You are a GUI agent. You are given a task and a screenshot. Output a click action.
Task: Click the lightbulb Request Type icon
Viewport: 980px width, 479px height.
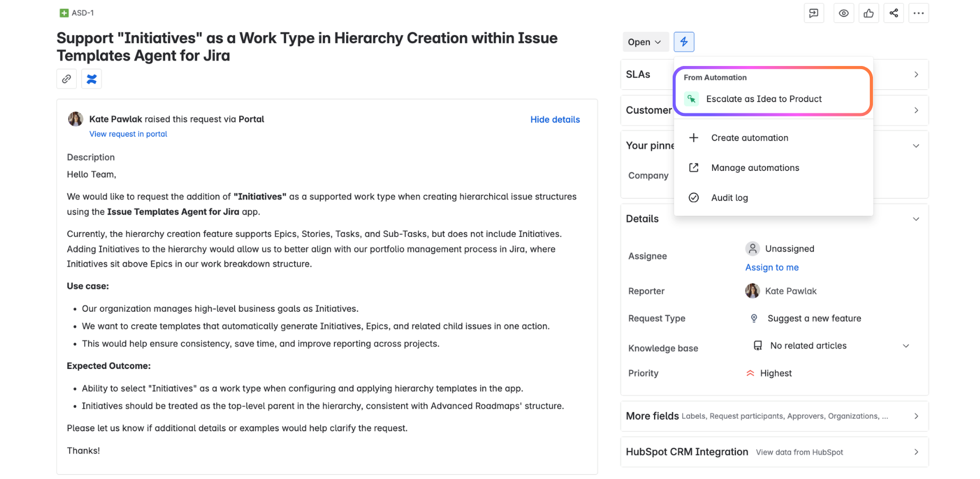(754, 318)
